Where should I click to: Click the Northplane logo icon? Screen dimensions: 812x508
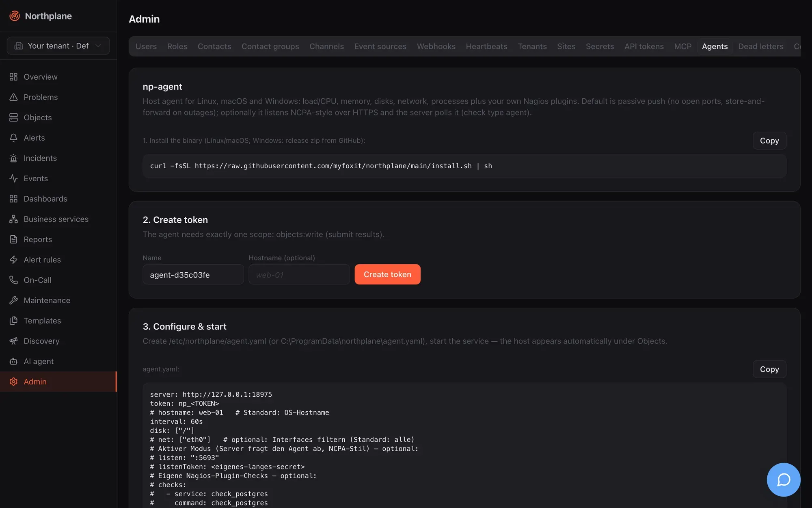[x=15, y=16]
